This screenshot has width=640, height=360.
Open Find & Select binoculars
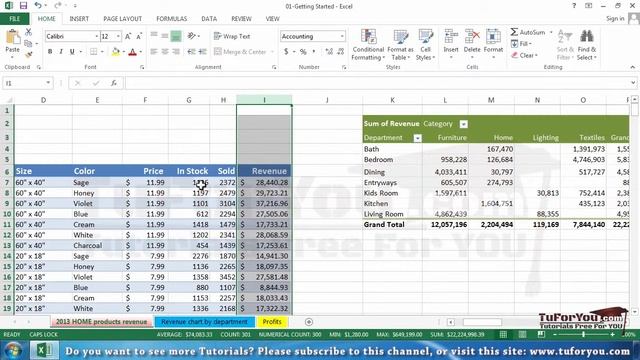587,37
